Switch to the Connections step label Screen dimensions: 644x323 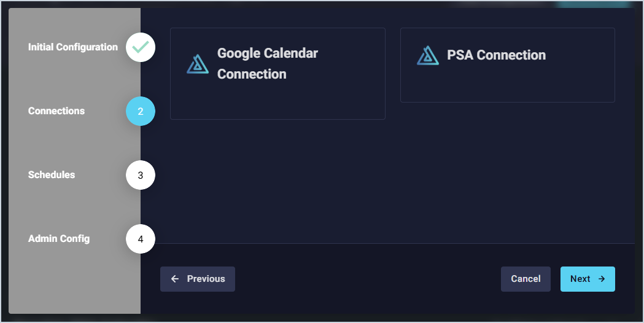56,111
